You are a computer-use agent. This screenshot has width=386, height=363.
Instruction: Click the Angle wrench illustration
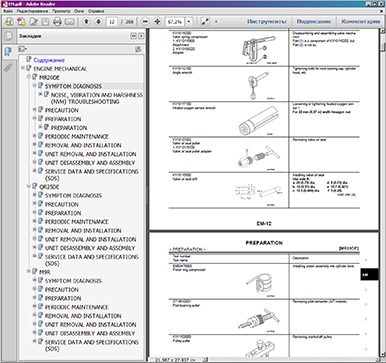tap(257, 85)
